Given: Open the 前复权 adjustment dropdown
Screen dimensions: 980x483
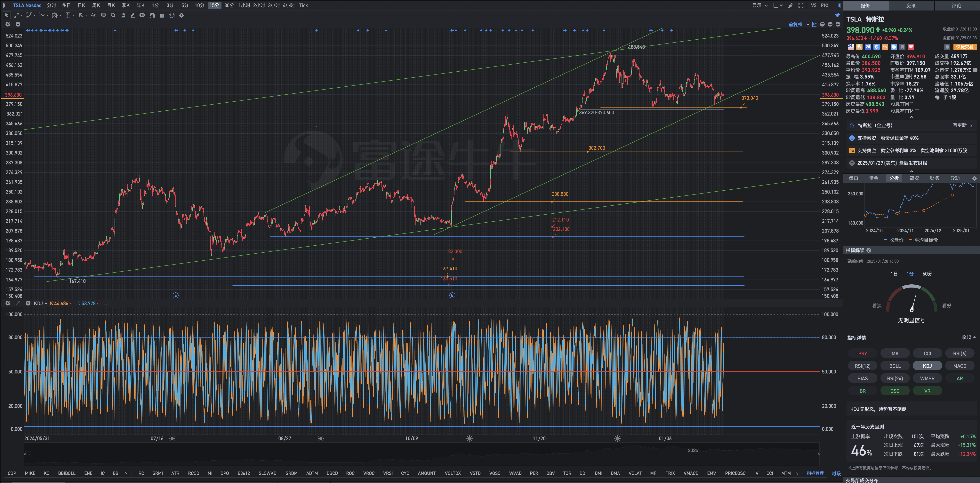Looking at the screenshot, I should tap(799, 24).
